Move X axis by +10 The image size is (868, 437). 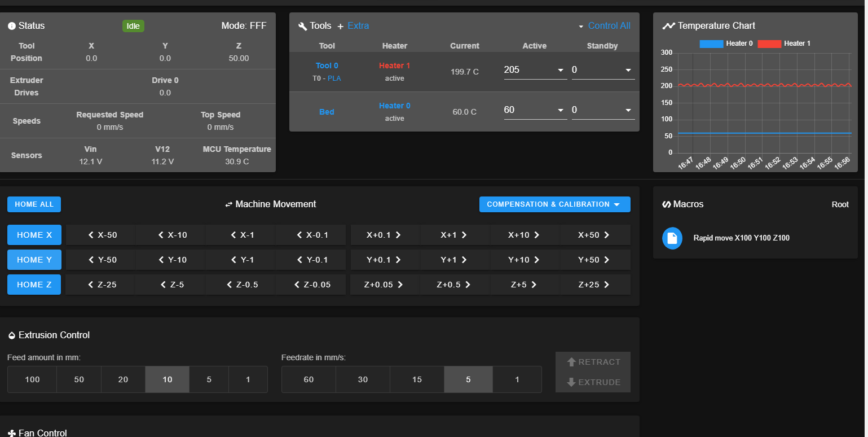pos(525,235)
